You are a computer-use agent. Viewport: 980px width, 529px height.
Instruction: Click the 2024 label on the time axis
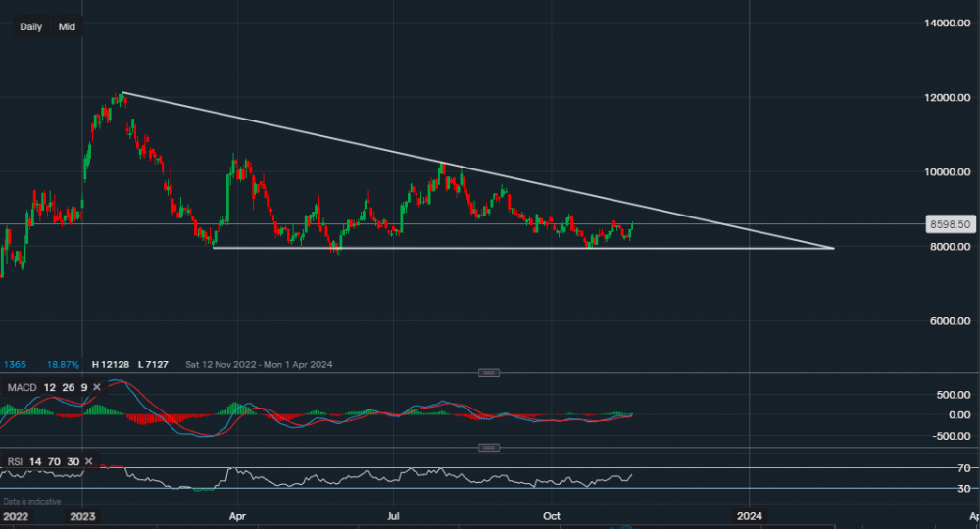[749, 515]
